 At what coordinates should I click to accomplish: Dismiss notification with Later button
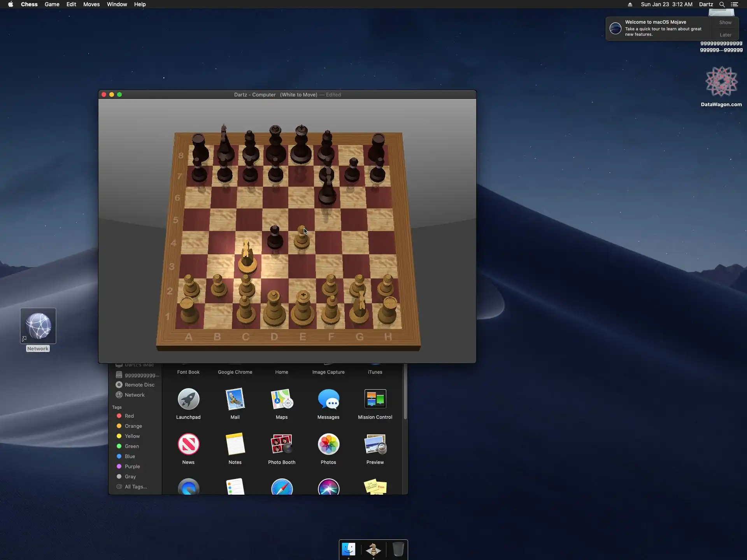725,35
